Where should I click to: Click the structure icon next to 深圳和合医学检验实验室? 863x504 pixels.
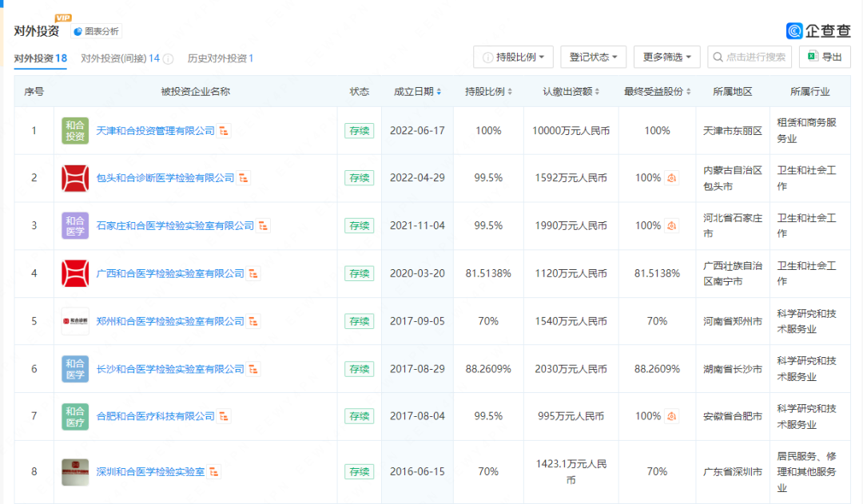215,472
